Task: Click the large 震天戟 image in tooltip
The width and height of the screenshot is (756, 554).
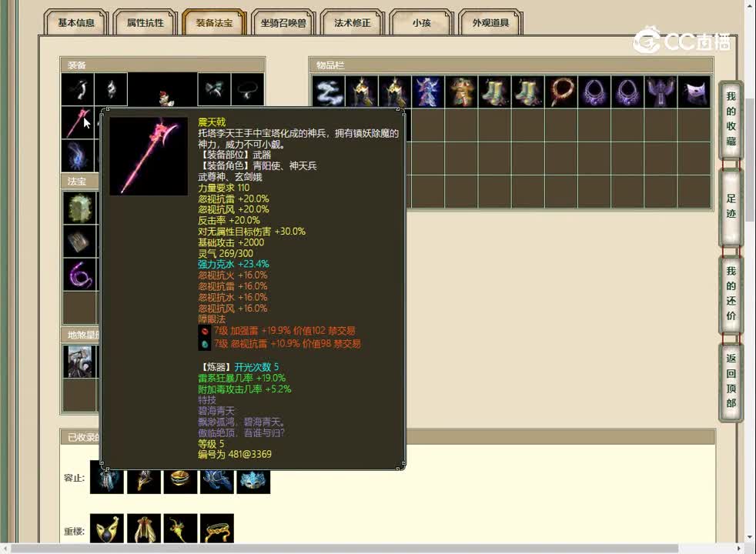Action: tap(149, 156)
